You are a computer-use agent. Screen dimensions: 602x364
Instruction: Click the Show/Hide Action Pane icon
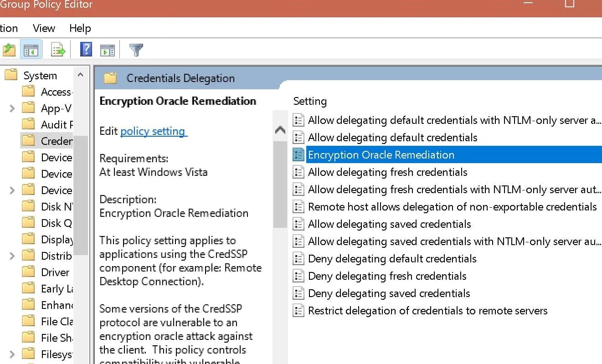click(108, 50)
